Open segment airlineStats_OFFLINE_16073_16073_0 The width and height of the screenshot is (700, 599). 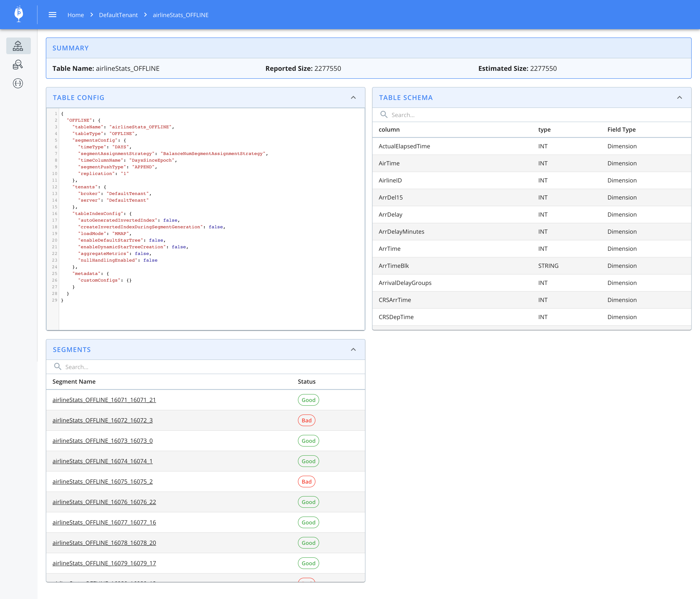[103, 441]
